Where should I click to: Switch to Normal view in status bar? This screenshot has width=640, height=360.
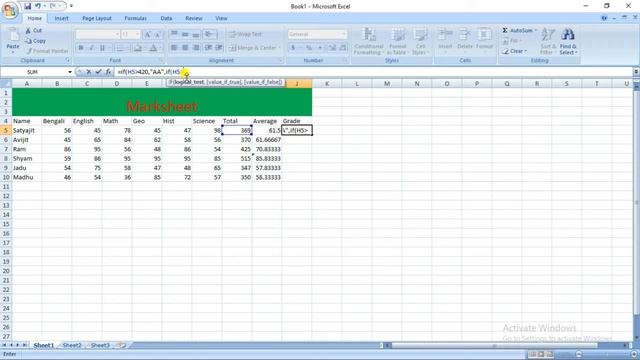pyautogui.click(x=532, y=354)
